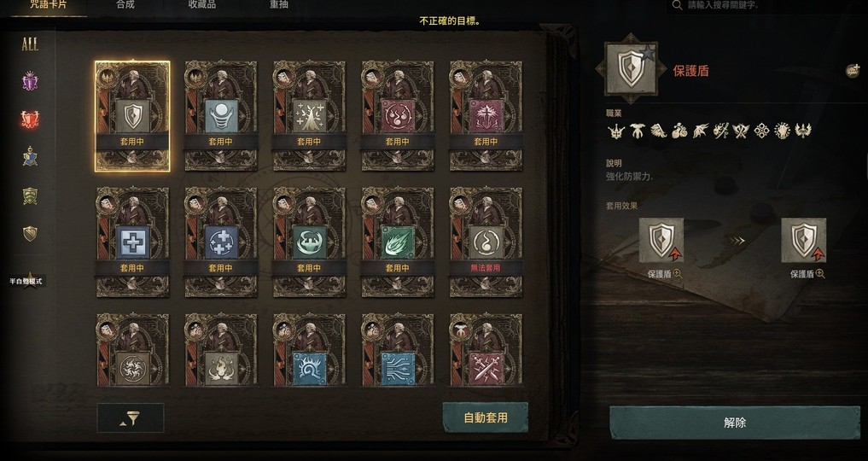This screenshot has height=461, width=868.
Task: Select the card marked 無法套用
Action: pyautogui.click(x=486, y=242)
